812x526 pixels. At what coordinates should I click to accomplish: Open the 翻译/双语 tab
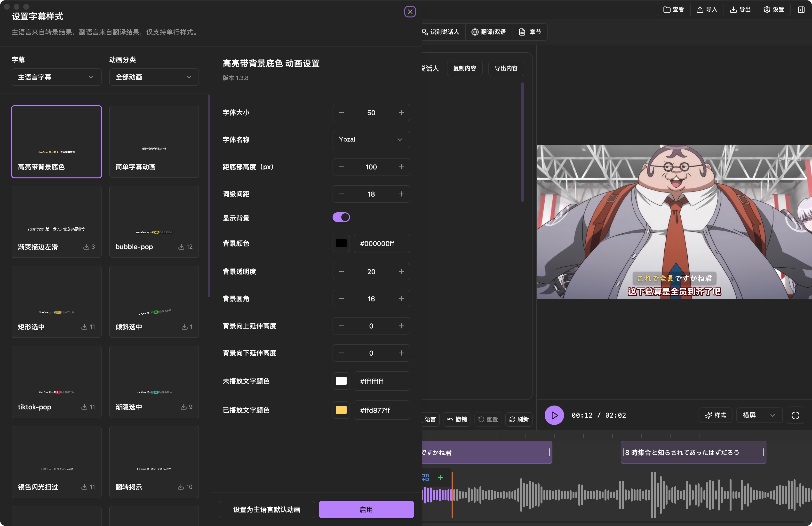[x=489, y=32]
